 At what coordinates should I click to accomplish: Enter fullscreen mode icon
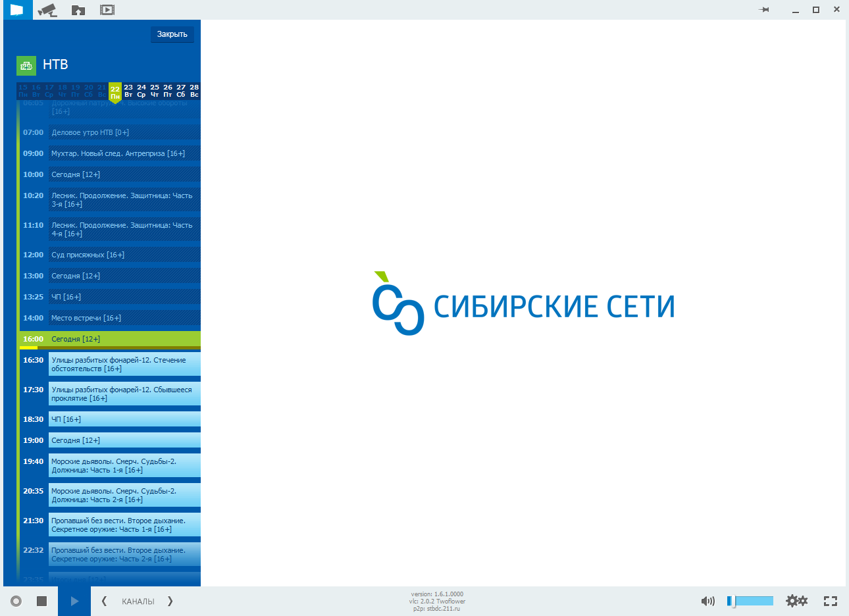point(831,601)
